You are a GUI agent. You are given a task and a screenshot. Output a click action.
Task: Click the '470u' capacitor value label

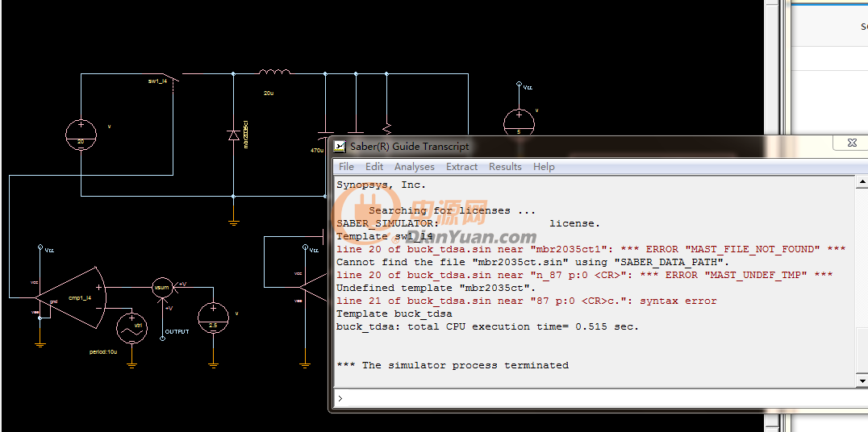[x=317, y=150]
